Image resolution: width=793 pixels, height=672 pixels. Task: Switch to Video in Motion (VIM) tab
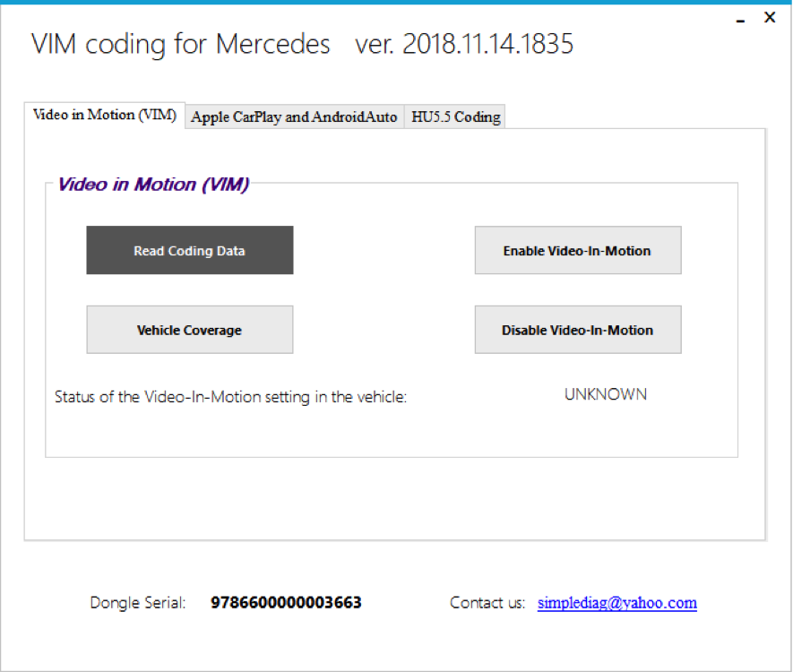coord(105,116)
